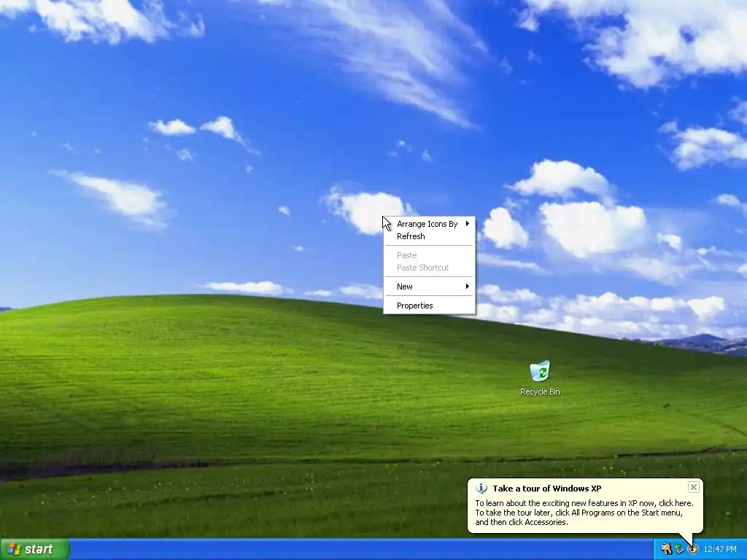Close the Windows XP tour balloon
This screenshot has width=747, height=560.
(693, 486)
